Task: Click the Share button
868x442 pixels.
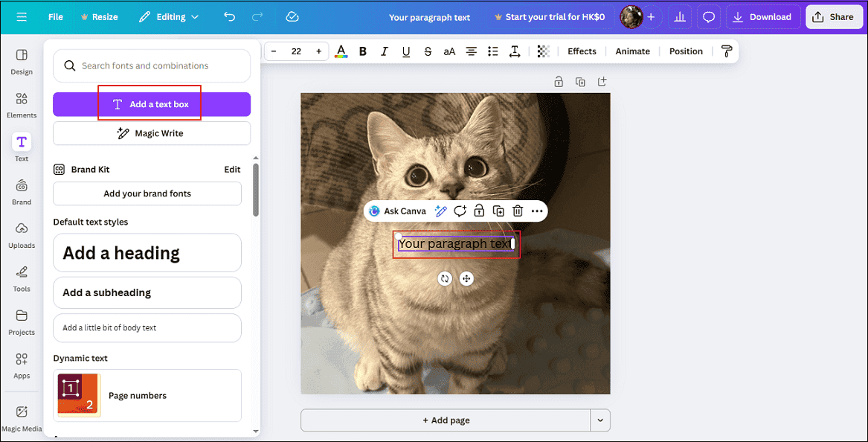Action: click(834, 16)
